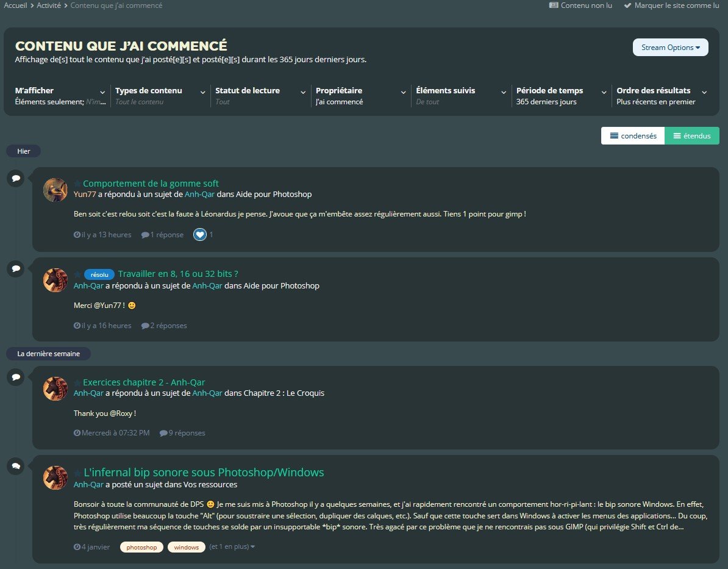
Task: Click the star icon beside L'infernal bip sonore topic
Action: pos(77,473)
